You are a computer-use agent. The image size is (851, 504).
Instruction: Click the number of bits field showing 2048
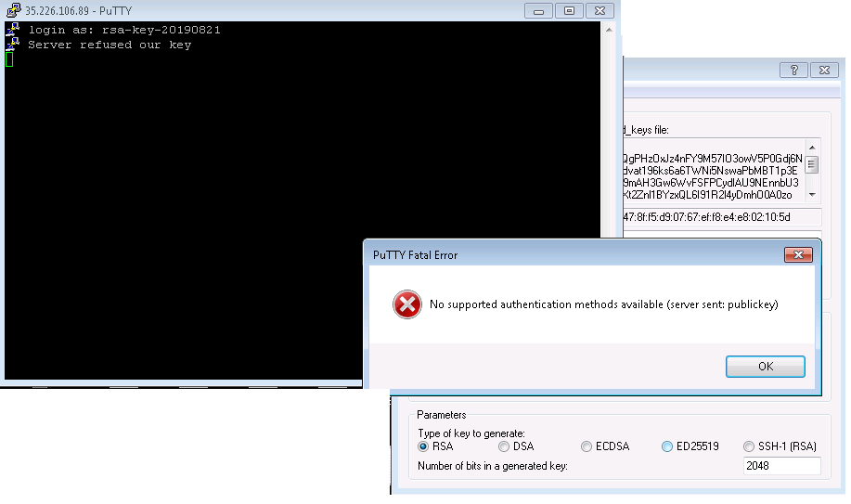click(x=781, y=465)
